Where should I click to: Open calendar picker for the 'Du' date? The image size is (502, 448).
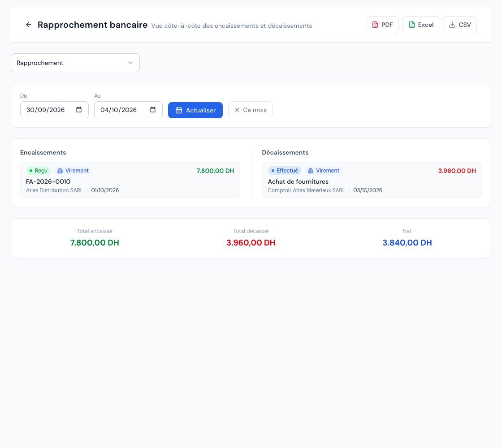[x=79, y=110]
